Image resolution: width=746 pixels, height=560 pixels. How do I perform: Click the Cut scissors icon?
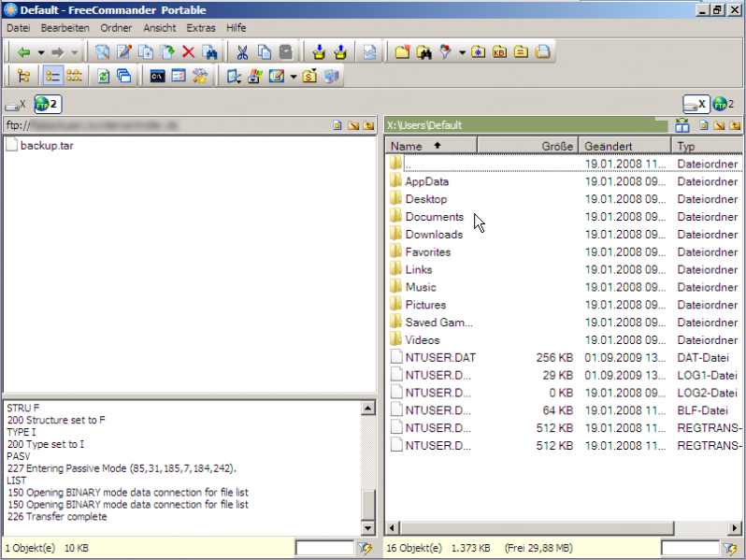tap(243, 51)
